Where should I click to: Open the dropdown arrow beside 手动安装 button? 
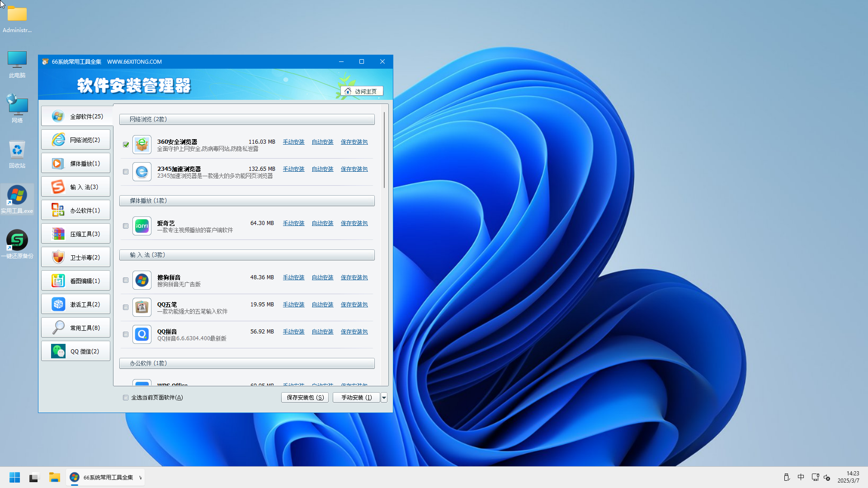pyautogui.click(x=384, y=398)
